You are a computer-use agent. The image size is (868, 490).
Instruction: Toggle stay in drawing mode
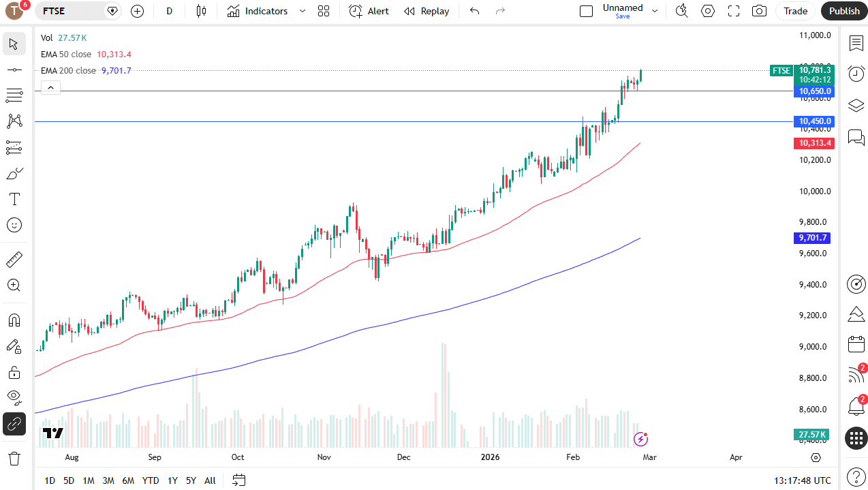tap(14, 346)
